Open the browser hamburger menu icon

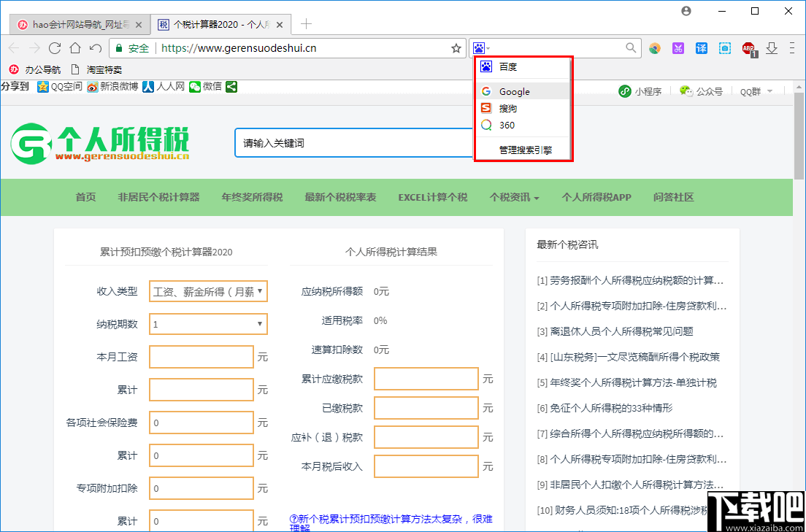tap(790, 47)
